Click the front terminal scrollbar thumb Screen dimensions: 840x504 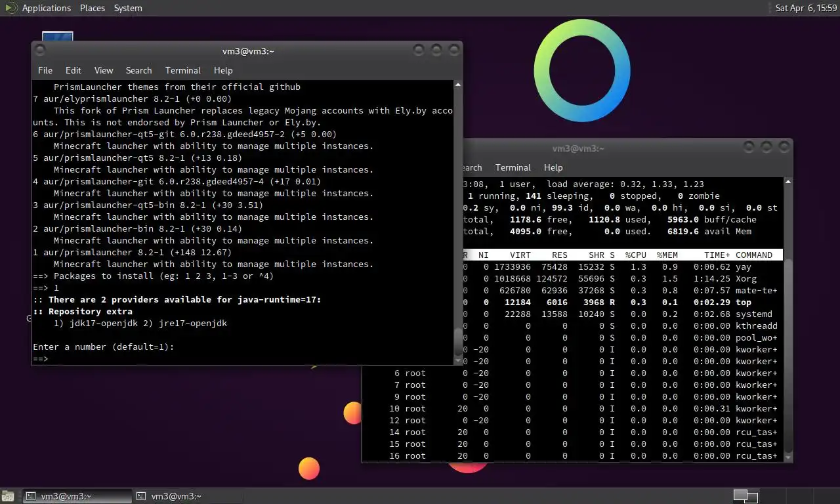tap(458, 341)
